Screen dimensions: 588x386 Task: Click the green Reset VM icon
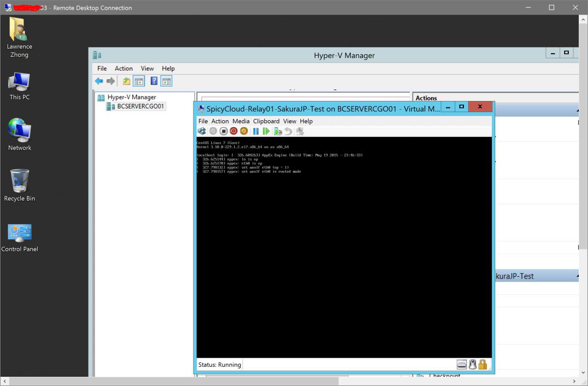click(266, 131)
